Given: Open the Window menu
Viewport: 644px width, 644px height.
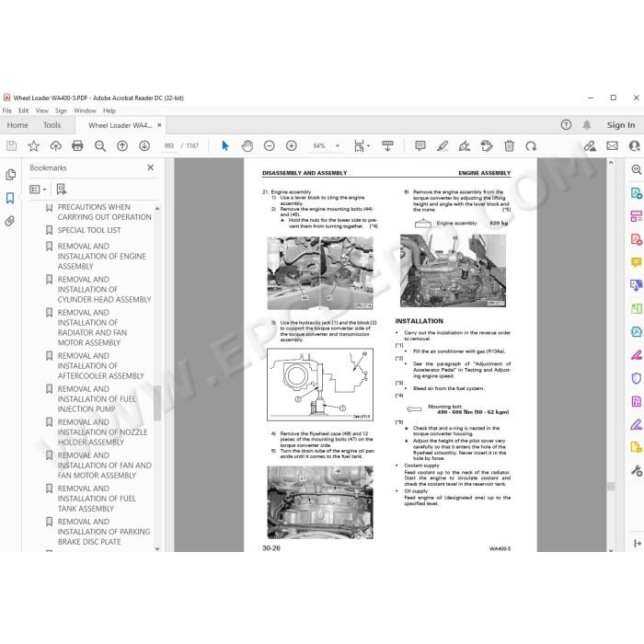Looking at the screenshot, I should (x=85, y=110).
